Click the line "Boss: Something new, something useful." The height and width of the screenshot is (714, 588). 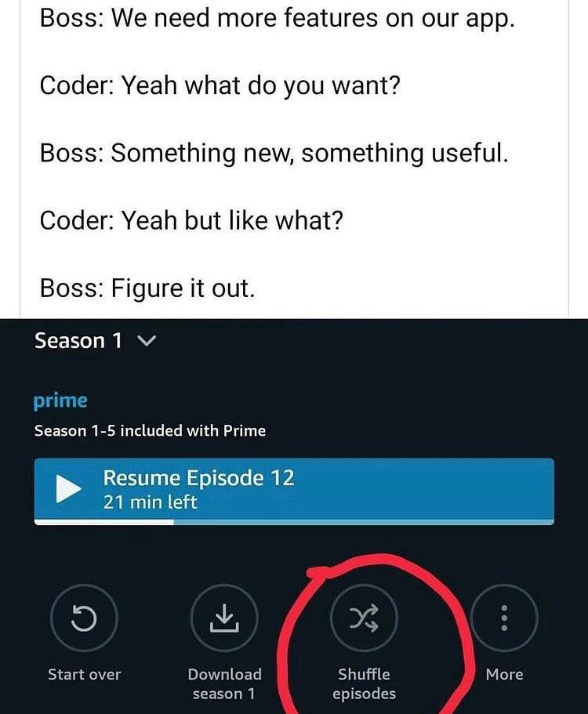point(274,153)
